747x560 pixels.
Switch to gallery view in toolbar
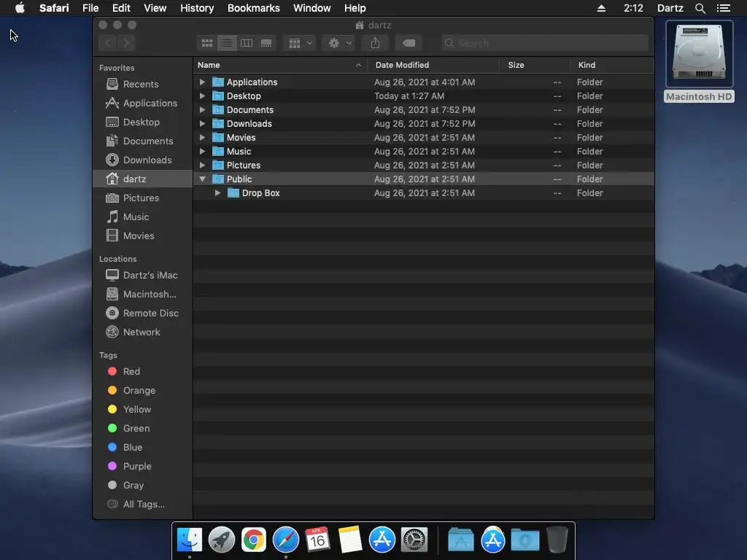(x=266, y=43)
